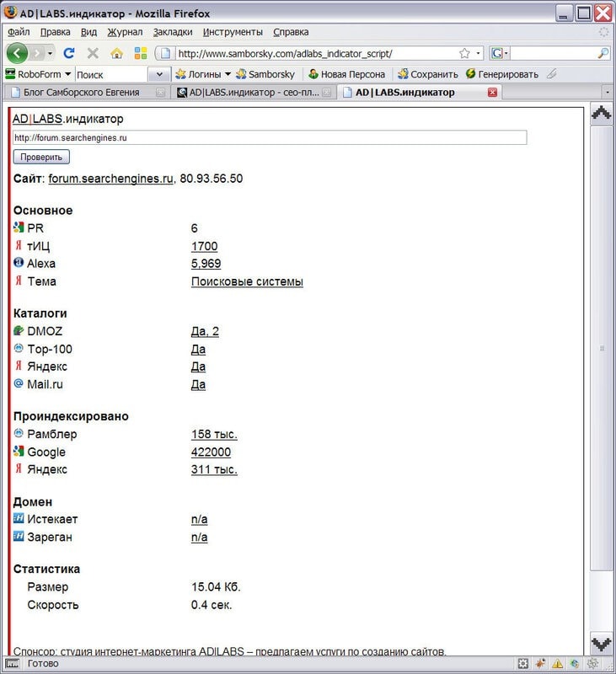This screenshot has height=674, width=616.
Task: Close the active AD|LABS.индикатор tab
Action: tap(492, 93)
